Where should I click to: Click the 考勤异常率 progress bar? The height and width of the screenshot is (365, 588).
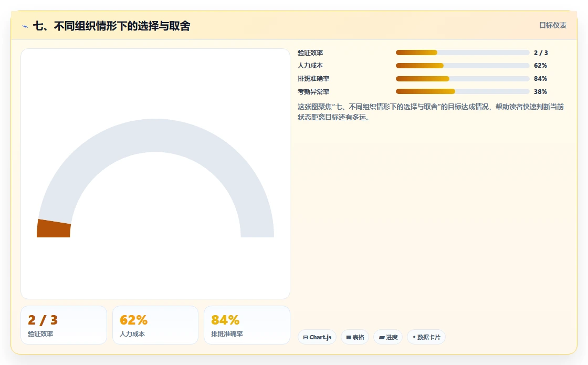463,91
